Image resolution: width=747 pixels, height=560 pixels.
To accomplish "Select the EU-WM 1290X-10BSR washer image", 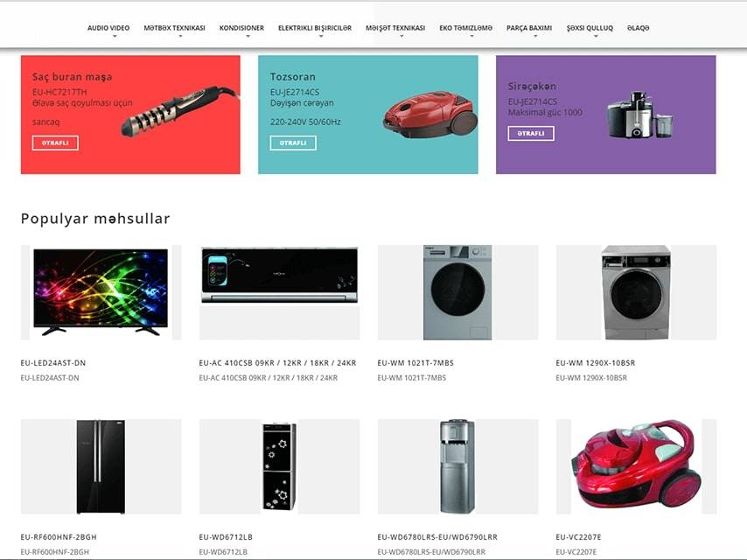I will [x=636, y=292].
